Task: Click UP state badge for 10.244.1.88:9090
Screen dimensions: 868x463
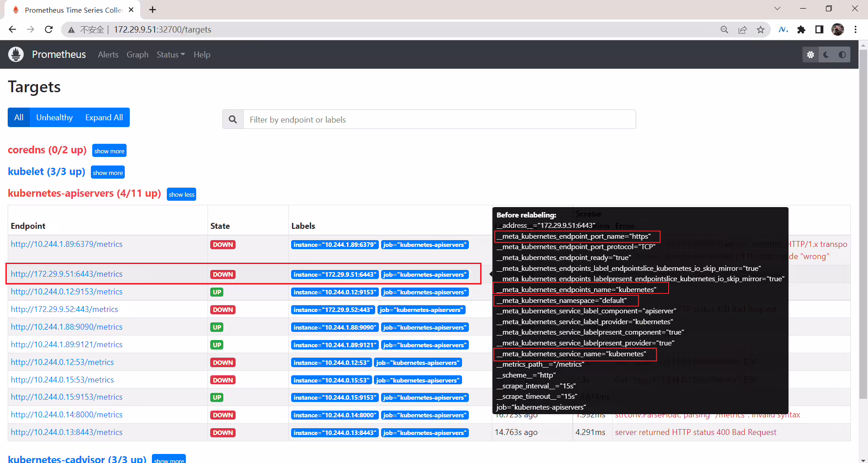Action: click(x=217, y=327)
